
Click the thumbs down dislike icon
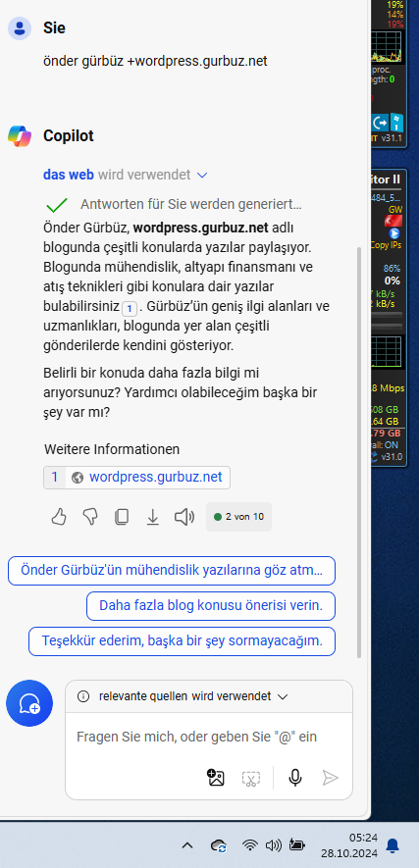point(89,517)
